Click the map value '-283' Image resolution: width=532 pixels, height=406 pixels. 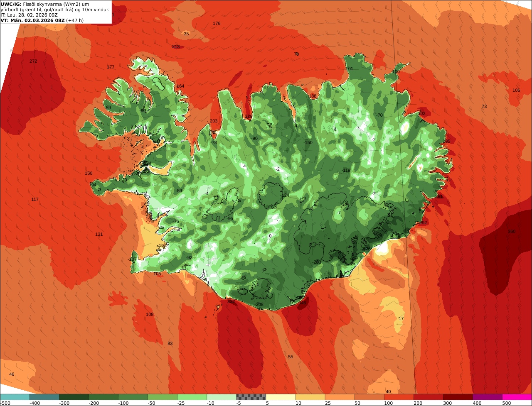click(317, 262)
